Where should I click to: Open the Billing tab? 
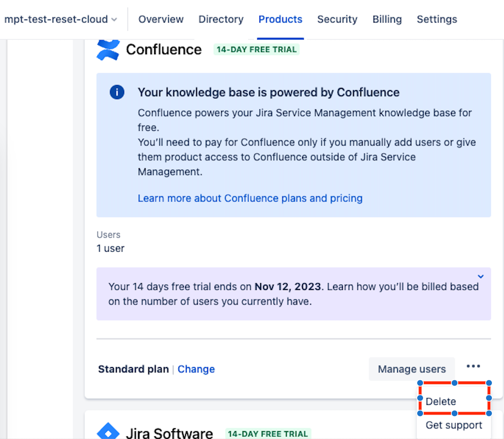pos(387,19)
